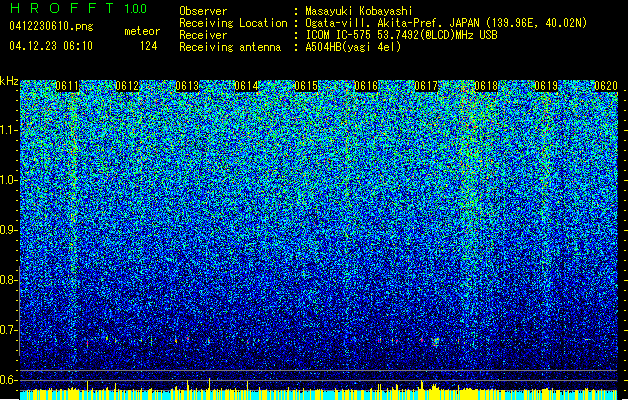This screenshot has height=400, width=629.
Task: Click the 0612 time marker
Action: coord(127,86)
